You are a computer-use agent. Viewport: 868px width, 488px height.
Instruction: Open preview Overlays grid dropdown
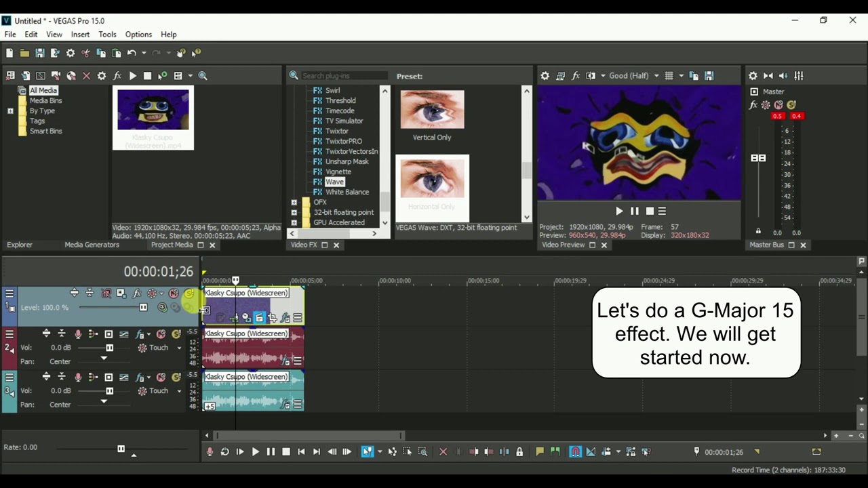(681, 76)
